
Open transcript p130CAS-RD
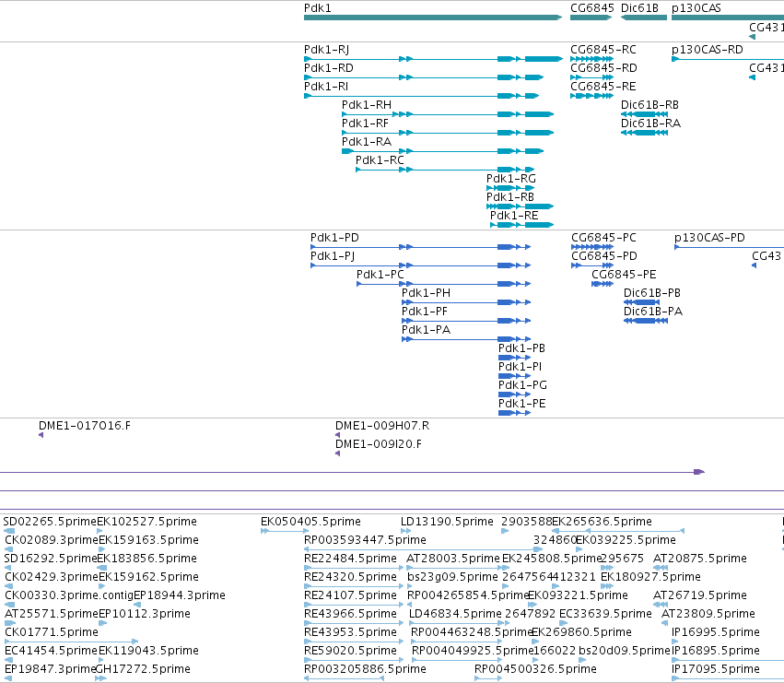coord(707,50)
